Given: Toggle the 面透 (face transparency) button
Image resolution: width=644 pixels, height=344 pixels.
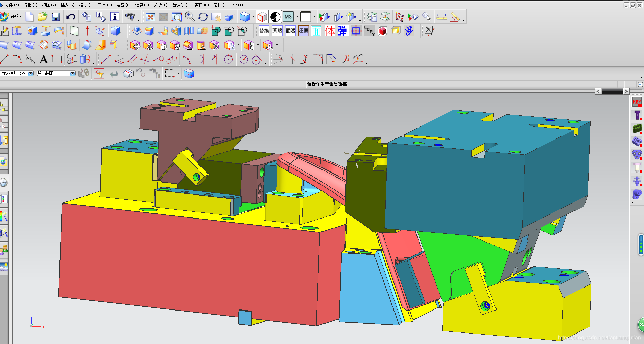Looking at the screenshot, I should (x=290, y=31).
